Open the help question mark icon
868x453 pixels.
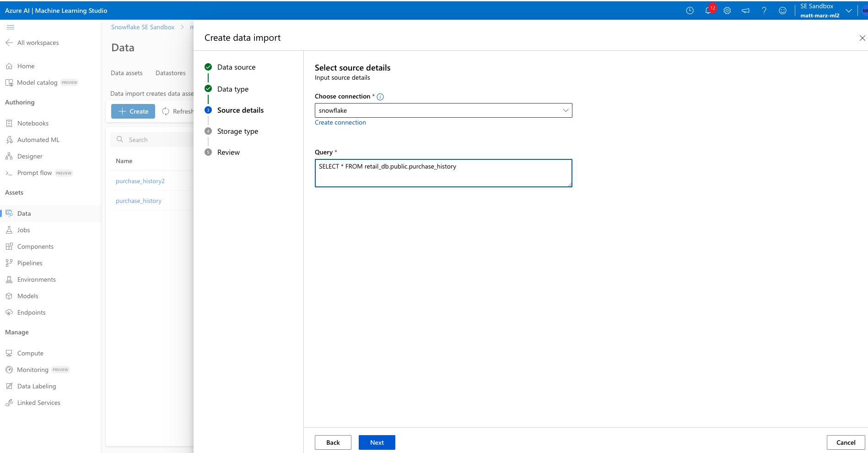[764, 11]
